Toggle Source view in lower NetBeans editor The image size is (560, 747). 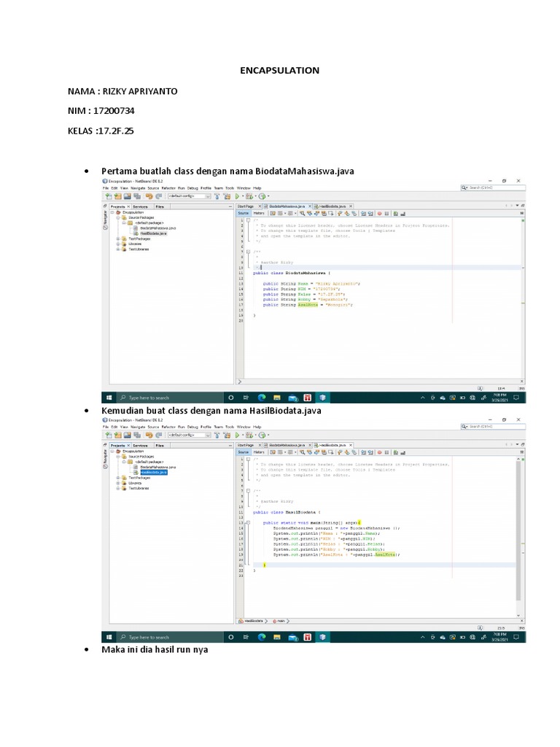[x=244, y=452]
